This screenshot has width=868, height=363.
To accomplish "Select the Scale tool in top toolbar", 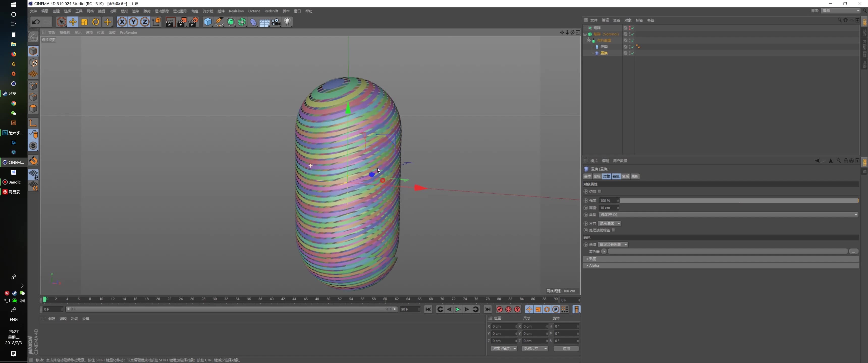I will click(84, 22).
